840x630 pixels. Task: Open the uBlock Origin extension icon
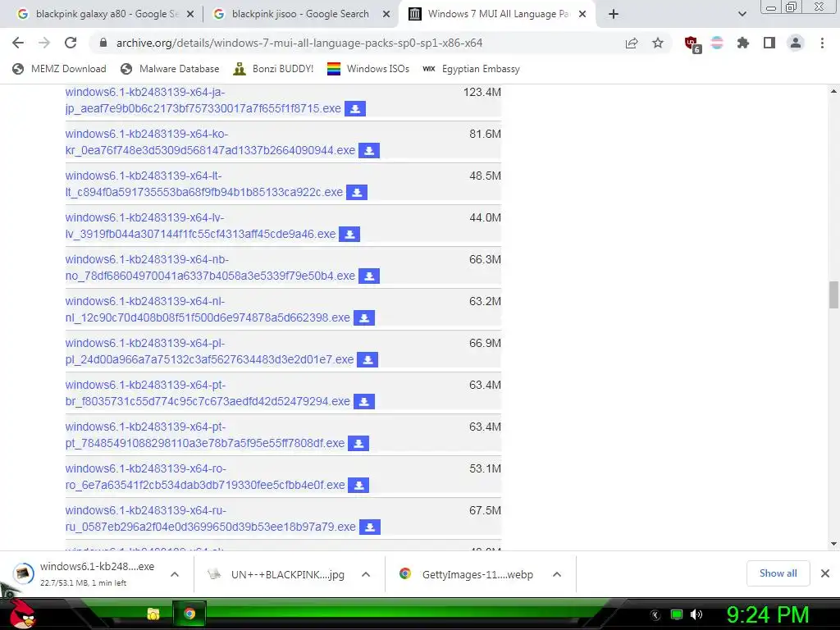pos(692,44)
